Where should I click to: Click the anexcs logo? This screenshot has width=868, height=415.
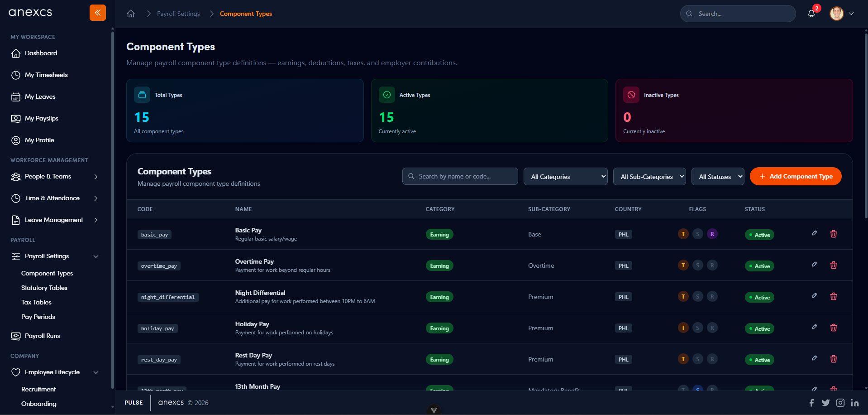point(30,13)
